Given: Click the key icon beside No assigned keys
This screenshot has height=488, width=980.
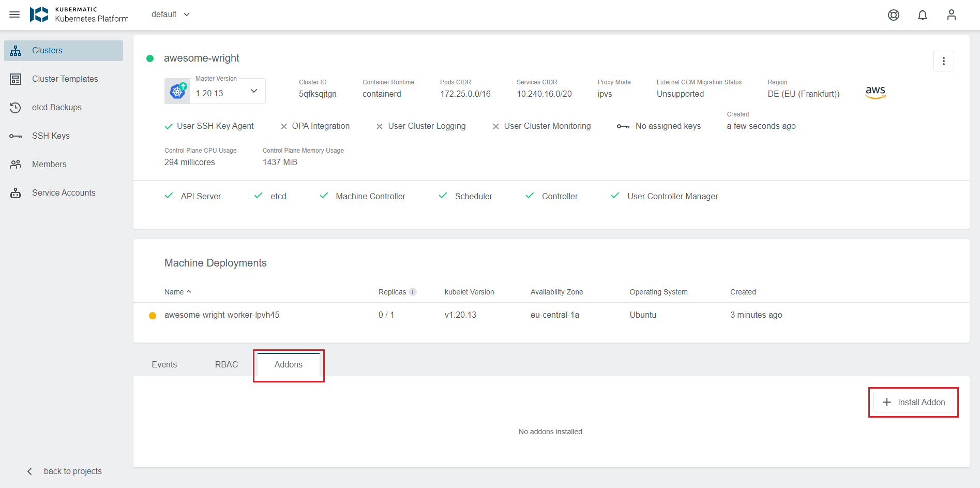Looking at the screenshot, I should coord(623,126).
